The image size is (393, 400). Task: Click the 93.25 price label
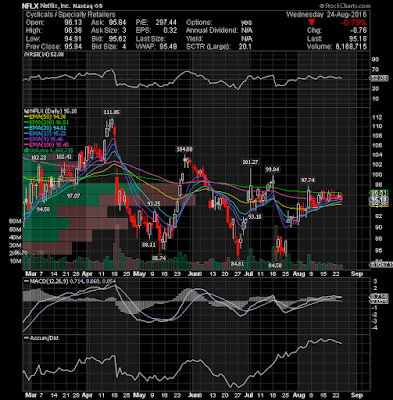(154, 204)
